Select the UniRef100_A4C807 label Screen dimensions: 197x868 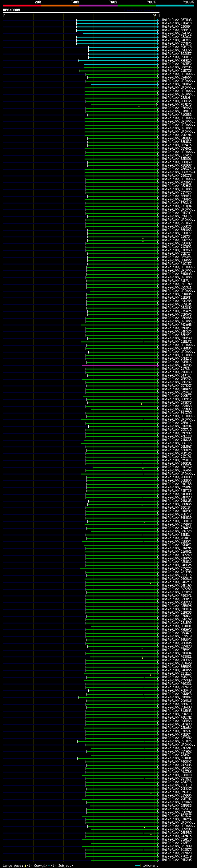tap(177, 761)
